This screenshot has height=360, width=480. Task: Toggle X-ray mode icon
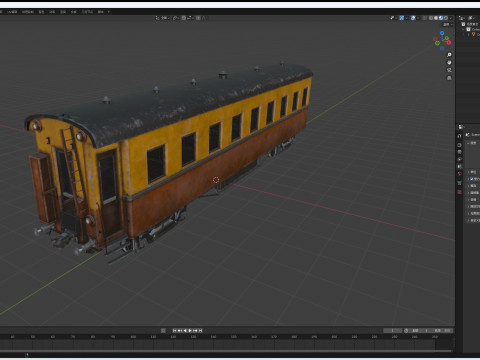pyautogui.click(x=424, y=18)
